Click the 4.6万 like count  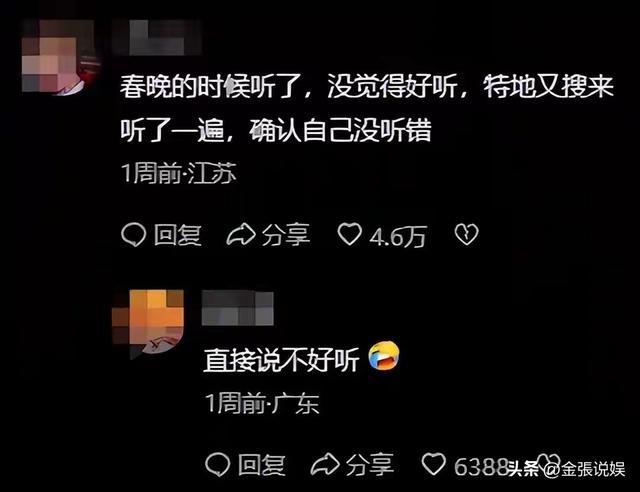point(398,236)
